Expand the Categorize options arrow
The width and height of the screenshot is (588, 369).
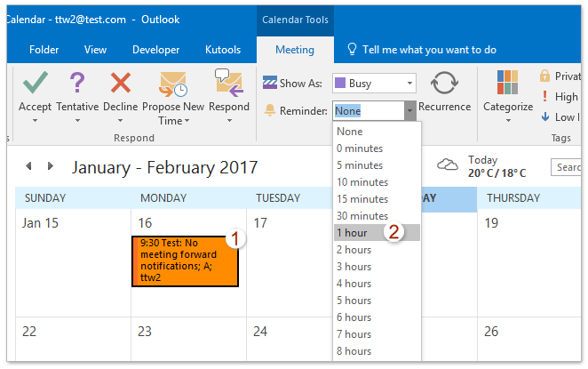[x=508, y=121]
